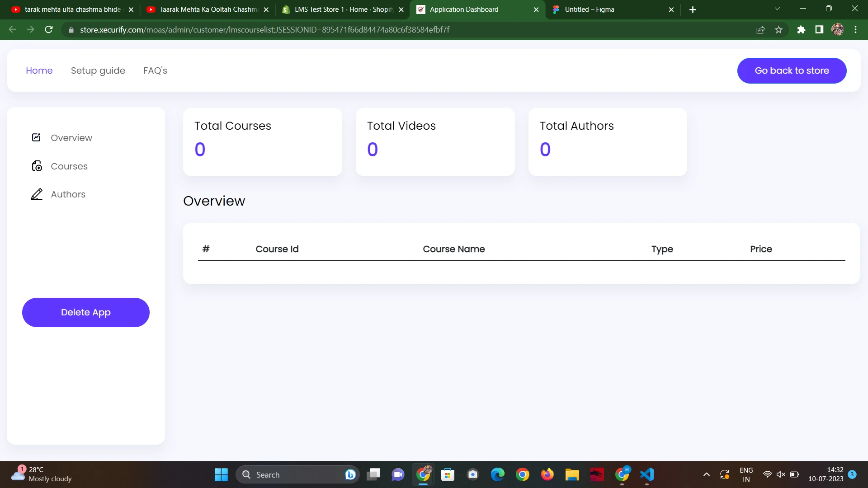Click the browser back arrow
The width and height of the screenshot is (868, 488).
[x=12, y=29]
